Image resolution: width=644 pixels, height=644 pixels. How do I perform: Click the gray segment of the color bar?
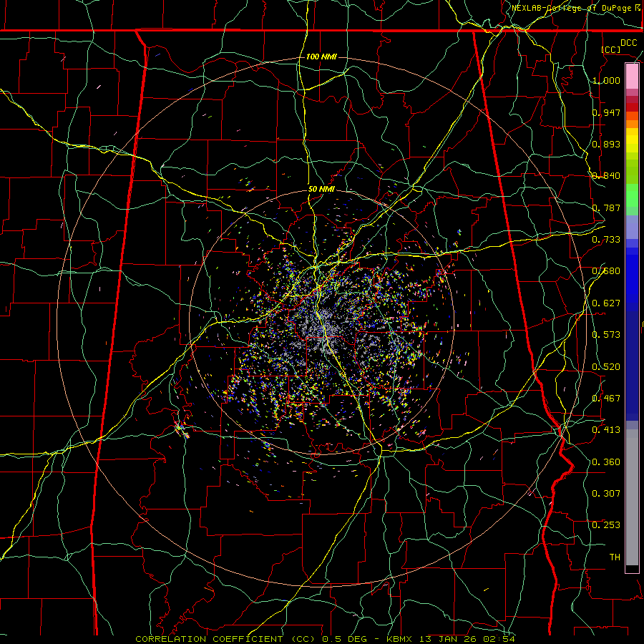(632, 497)
